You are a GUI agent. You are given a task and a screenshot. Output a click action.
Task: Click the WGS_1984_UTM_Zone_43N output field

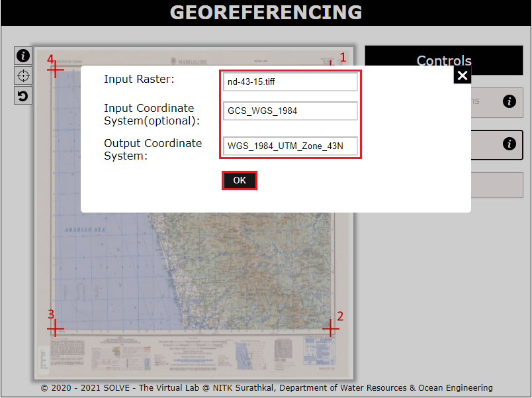click(290, 146)
